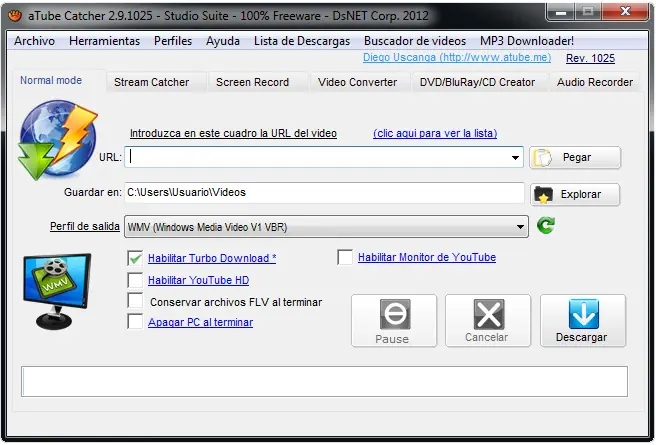The height and width of the screenshot is (445, 656).
Task: Click the Rev. 1025 link
Action: 590,59
